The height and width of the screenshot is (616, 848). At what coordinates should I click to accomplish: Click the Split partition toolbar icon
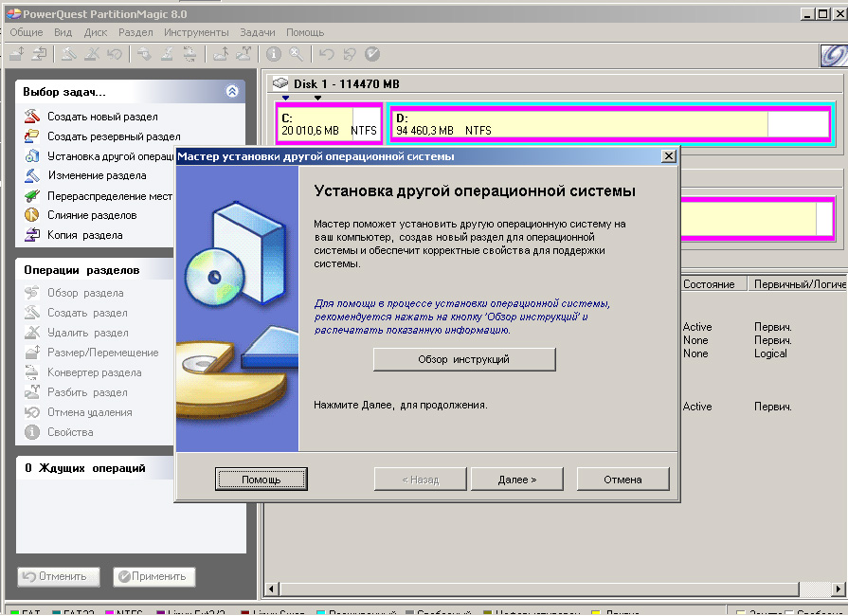244,53
